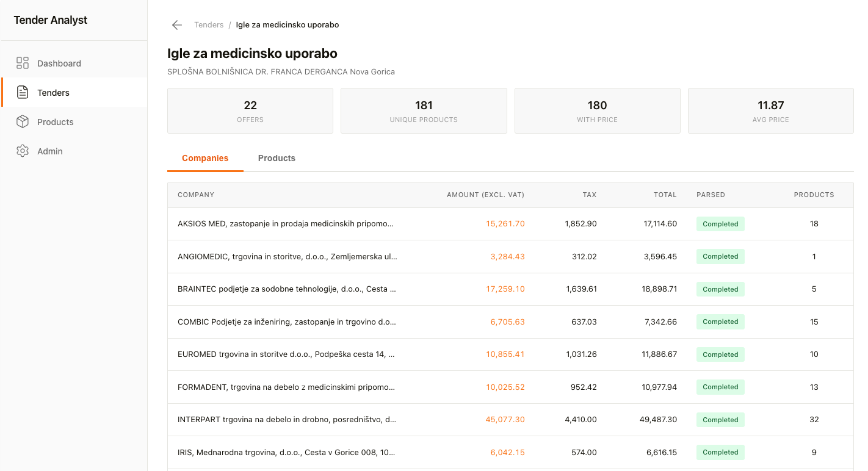Screen dimensions: 868x471
Task: Click amount 3,284.43
Action: [x=508, y=257]
